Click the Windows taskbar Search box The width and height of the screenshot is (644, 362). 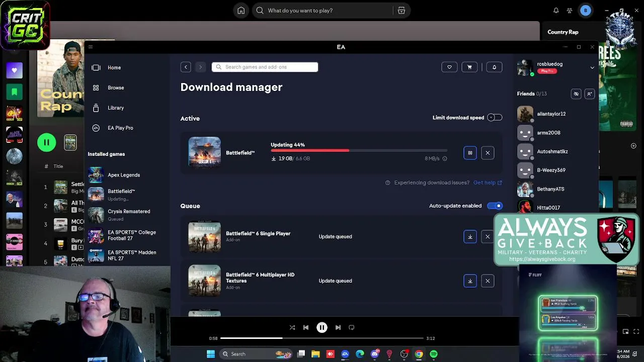[256, 354]
